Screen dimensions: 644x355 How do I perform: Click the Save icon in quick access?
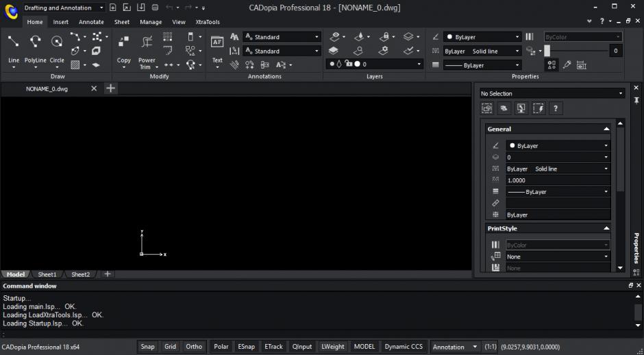[141, 8]
